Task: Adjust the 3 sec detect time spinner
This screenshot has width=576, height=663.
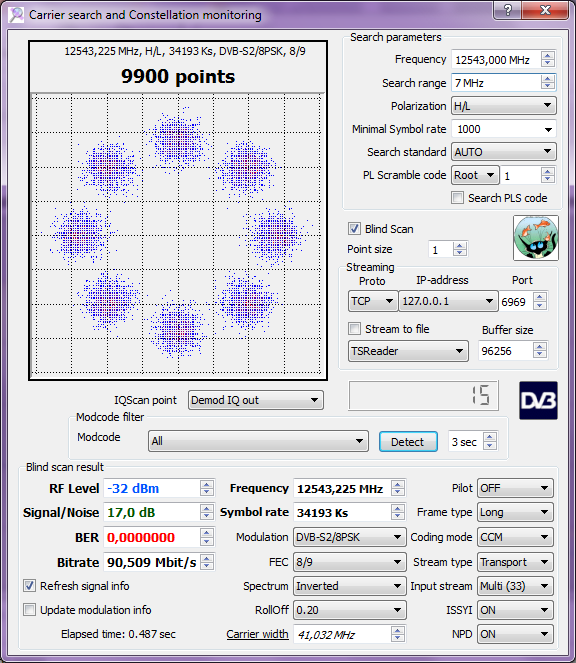Action: coord(489,441)
